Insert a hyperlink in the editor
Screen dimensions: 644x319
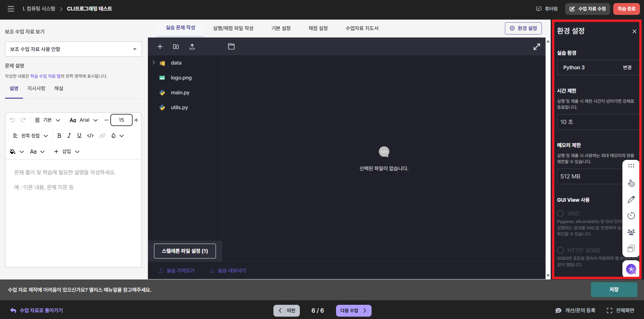[103, 136]
